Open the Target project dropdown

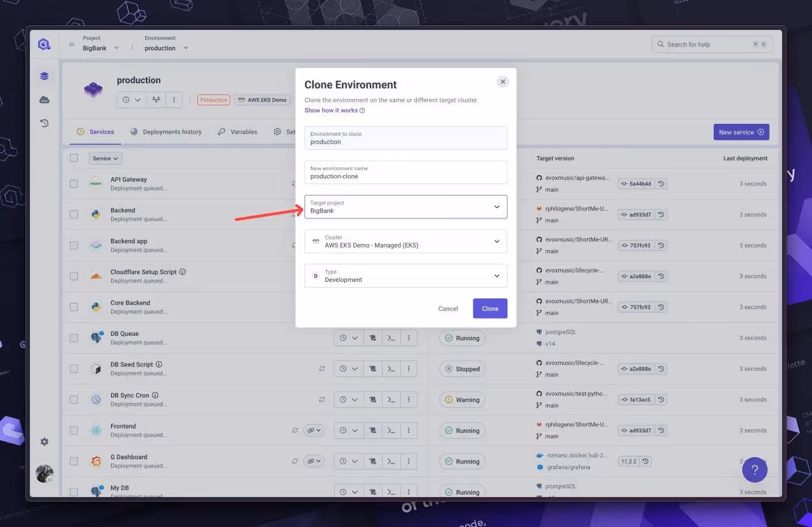[406, 207]
